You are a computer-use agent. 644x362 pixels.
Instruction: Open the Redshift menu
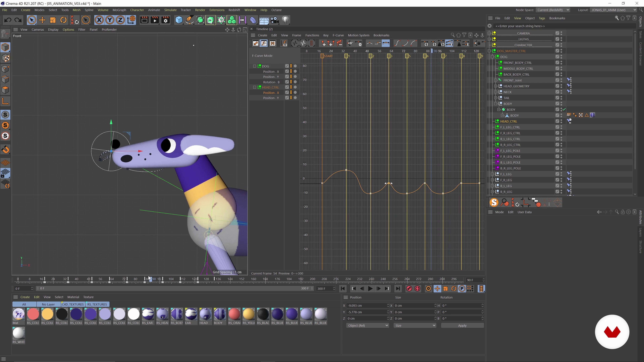(x=234, y=10)
